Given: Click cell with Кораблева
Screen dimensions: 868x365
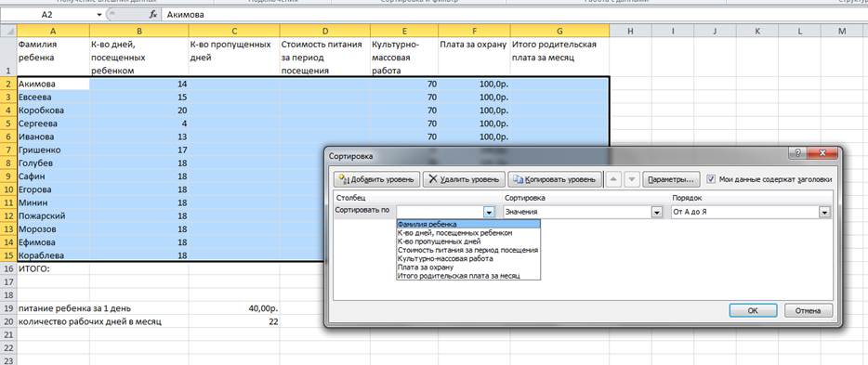Looking at the screenshot, I should (53, 255).
